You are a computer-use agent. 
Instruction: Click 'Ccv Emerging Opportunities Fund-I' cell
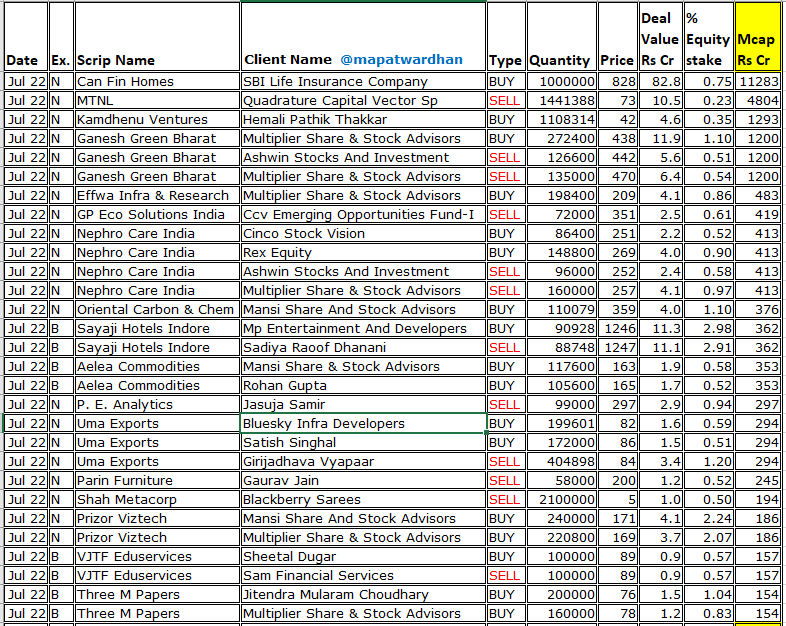pos(363,215)
